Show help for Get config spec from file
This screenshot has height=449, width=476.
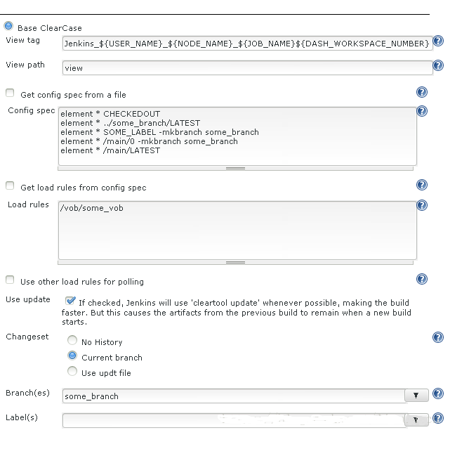pos(422,92)
